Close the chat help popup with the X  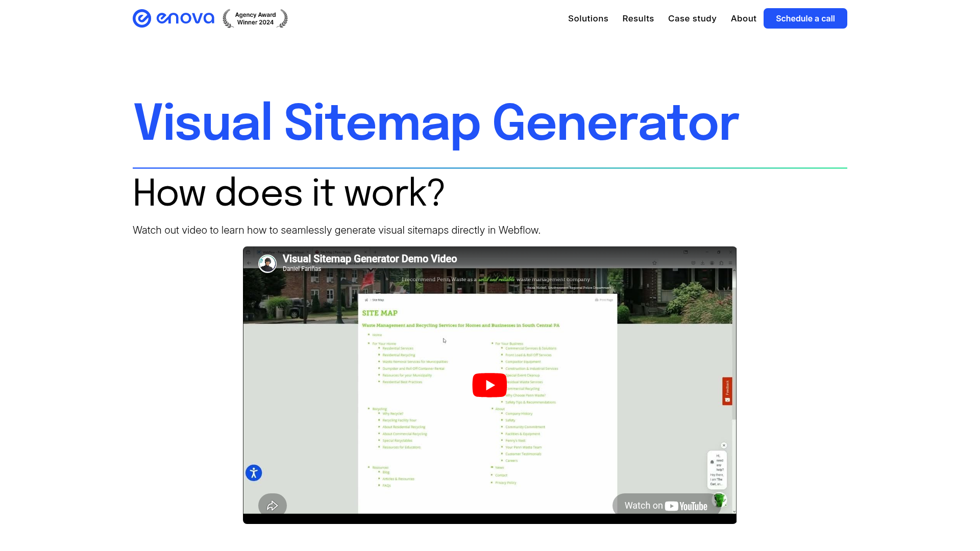point(724,445)
